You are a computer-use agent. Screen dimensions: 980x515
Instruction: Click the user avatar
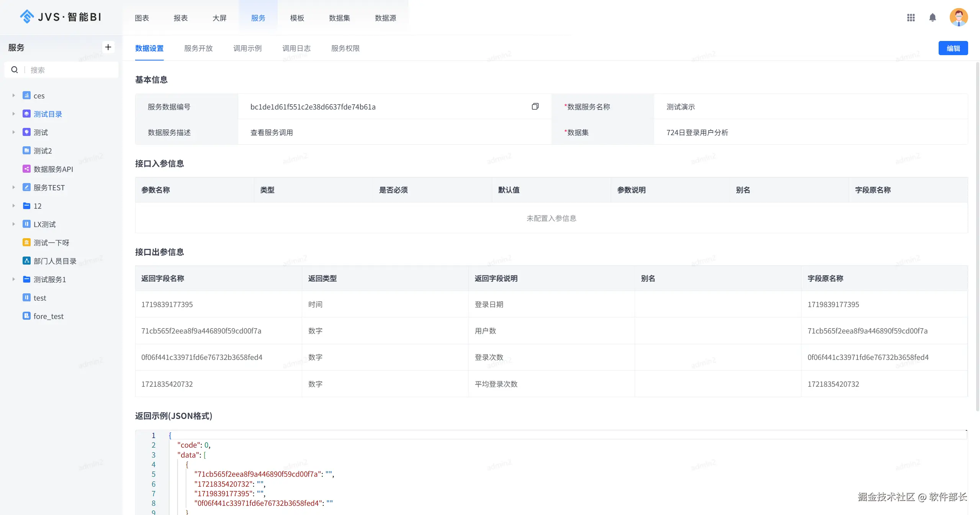coord(959,18)
